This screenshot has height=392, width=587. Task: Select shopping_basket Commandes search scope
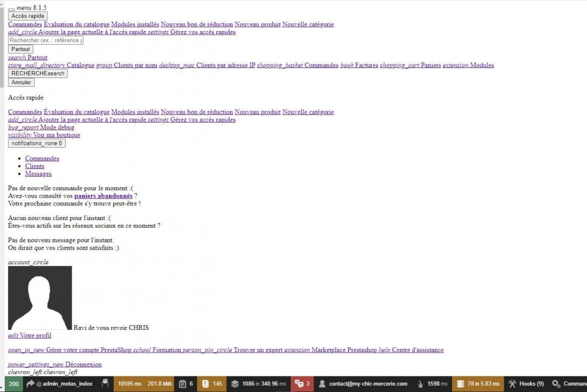click(x=298, y=65)
